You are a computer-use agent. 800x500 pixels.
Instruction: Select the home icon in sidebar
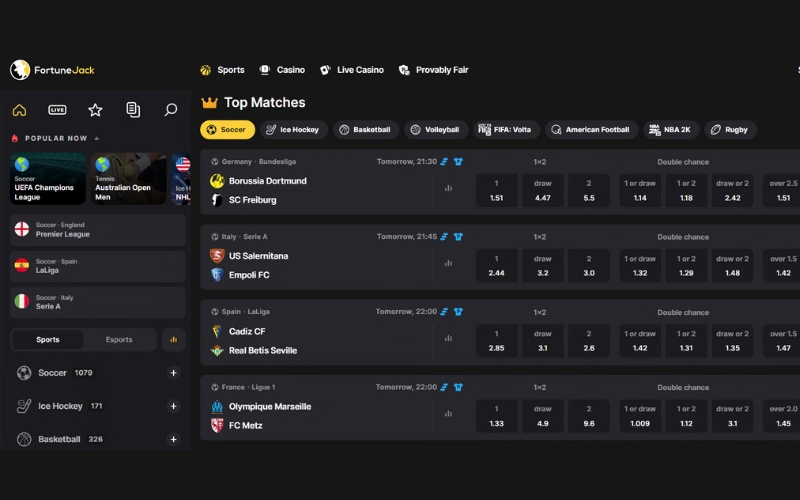[19, 110]
